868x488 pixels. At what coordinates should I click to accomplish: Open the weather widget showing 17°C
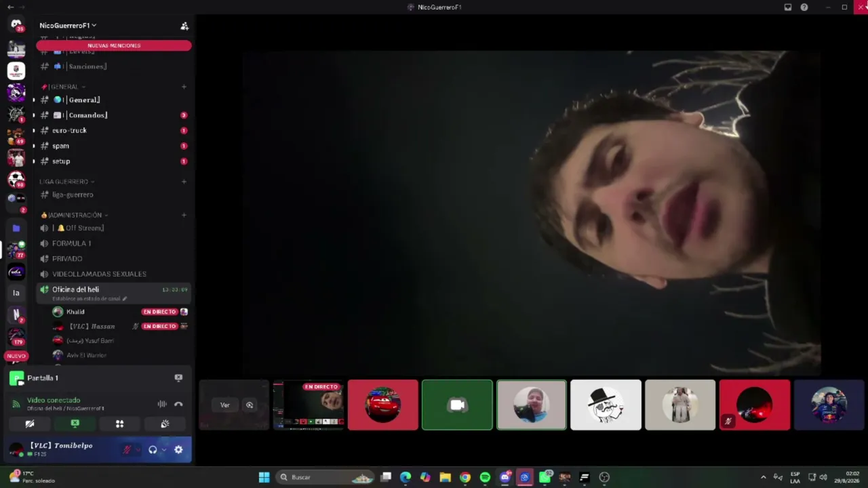tap(33, 477)
